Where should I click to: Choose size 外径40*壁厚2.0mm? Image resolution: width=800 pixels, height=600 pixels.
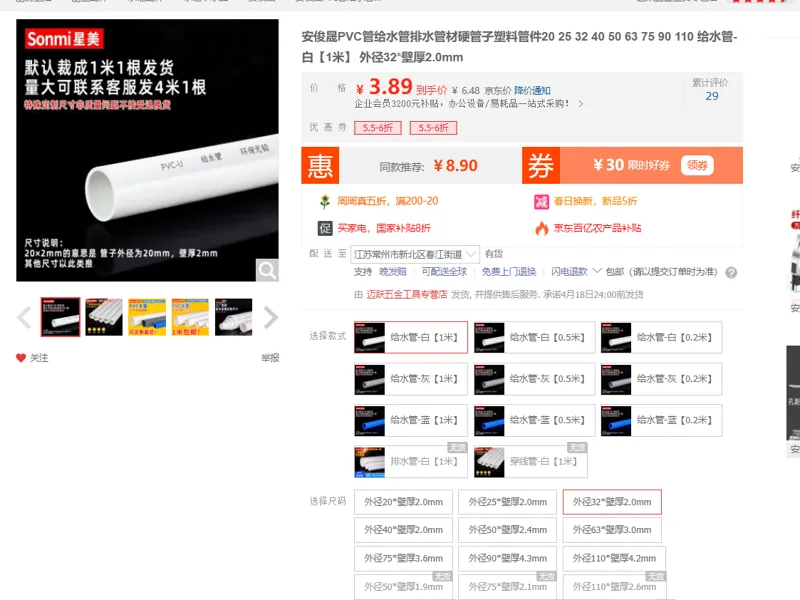click(404, 530)
